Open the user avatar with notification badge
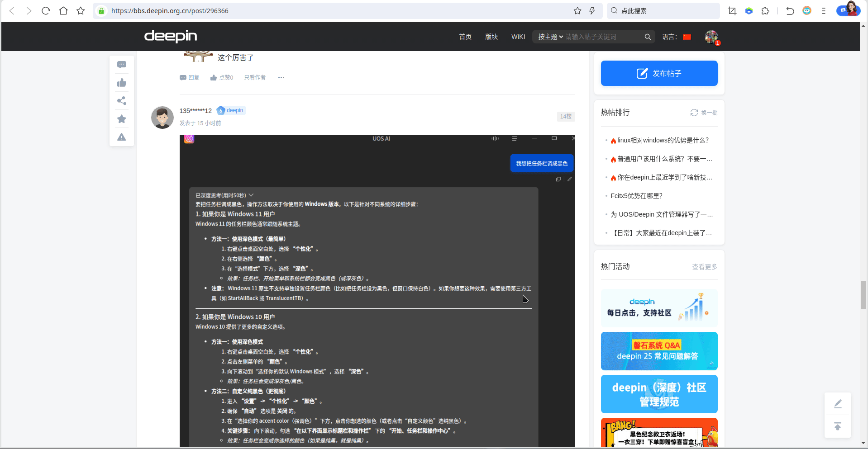The width and height of the screenshot is (868, 449). click(x=712, y=37)
